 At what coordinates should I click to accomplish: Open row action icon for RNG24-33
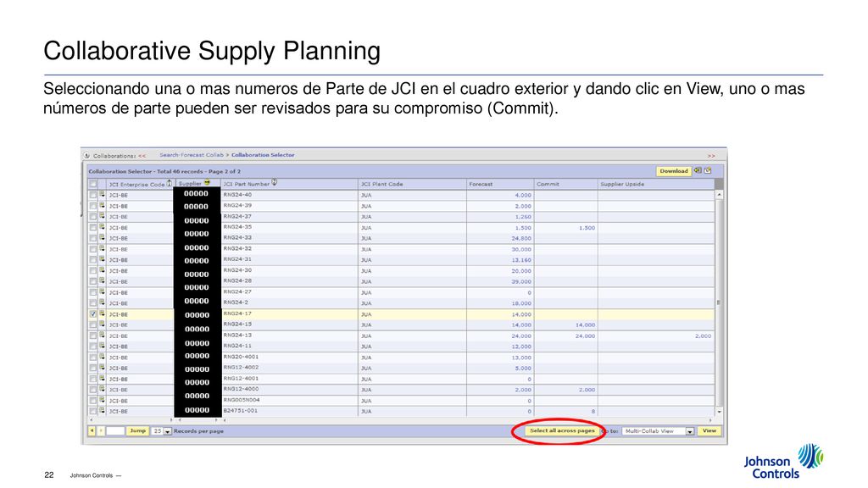coord(103,238)
